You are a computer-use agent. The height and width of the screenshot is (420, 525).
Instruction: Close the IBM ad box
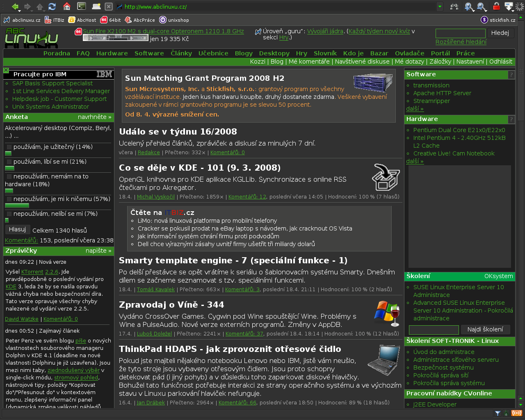[6, 70]
